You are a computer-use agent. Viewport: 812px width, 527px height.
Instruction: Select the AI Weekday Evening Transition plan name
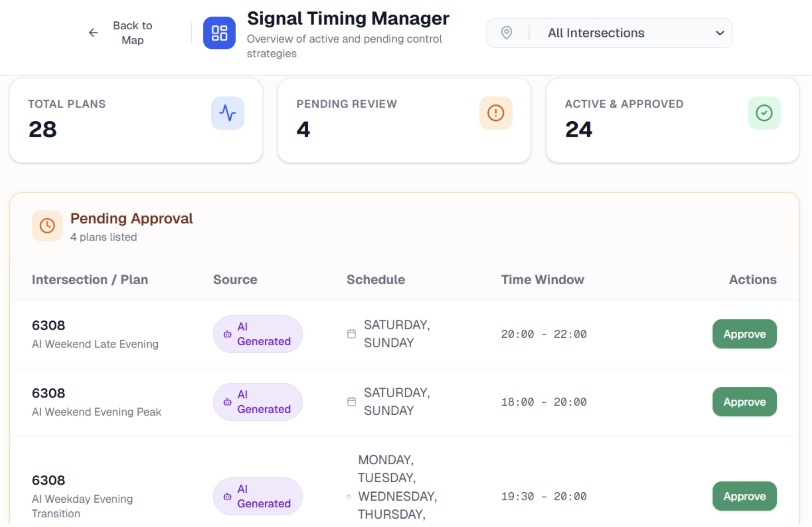point(82,506)
